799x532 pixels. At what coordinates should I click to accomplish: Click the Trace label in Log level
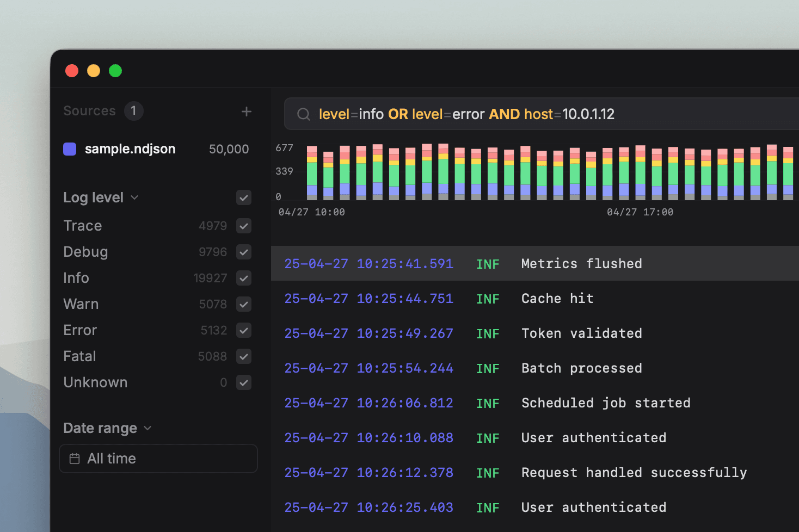[83, 226]
